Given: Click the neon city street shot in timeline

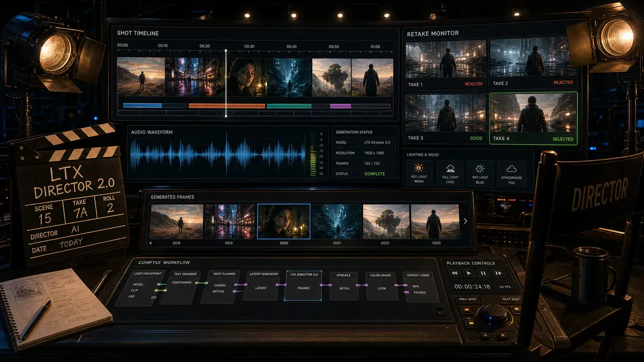Looking at the screenshot, I should (190, 77).
